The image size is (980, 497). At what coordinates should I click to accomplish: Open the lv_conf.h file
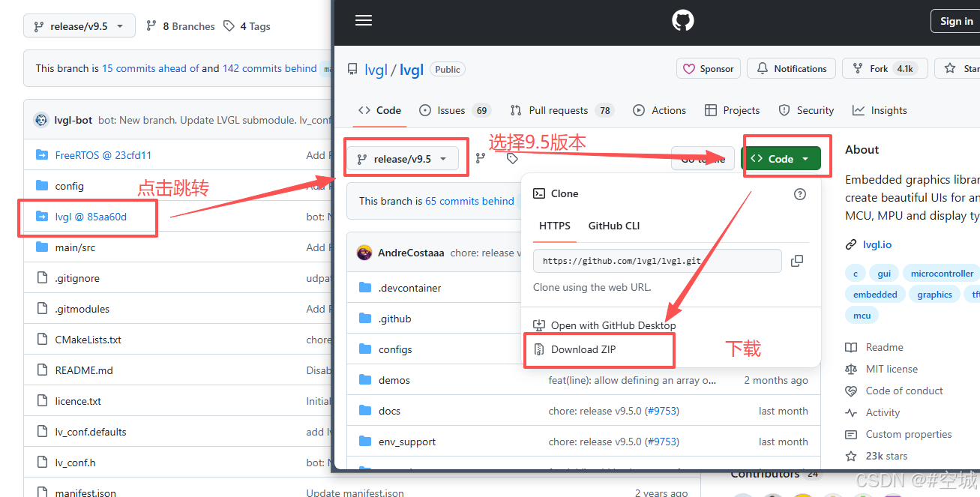click(75, 463)
